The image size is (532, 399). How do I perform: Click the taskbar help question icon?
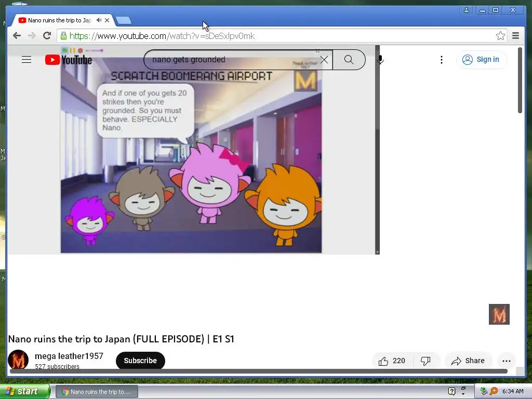point(451,391)
